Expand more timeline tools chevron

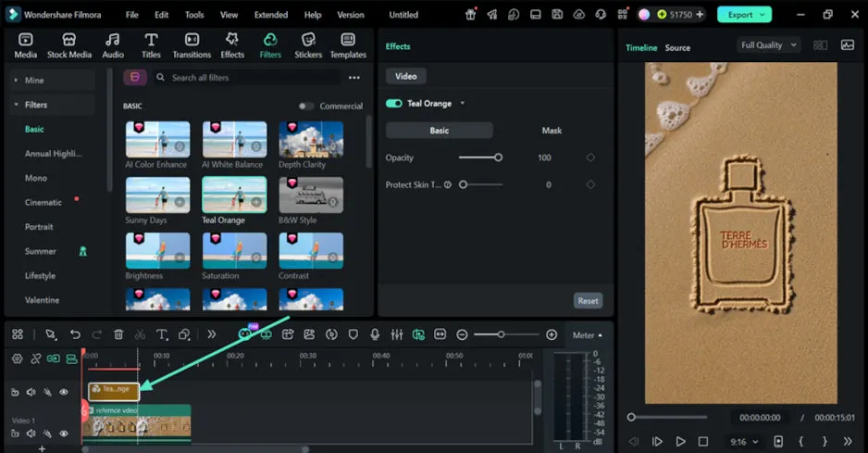click(x=212, y=334)
